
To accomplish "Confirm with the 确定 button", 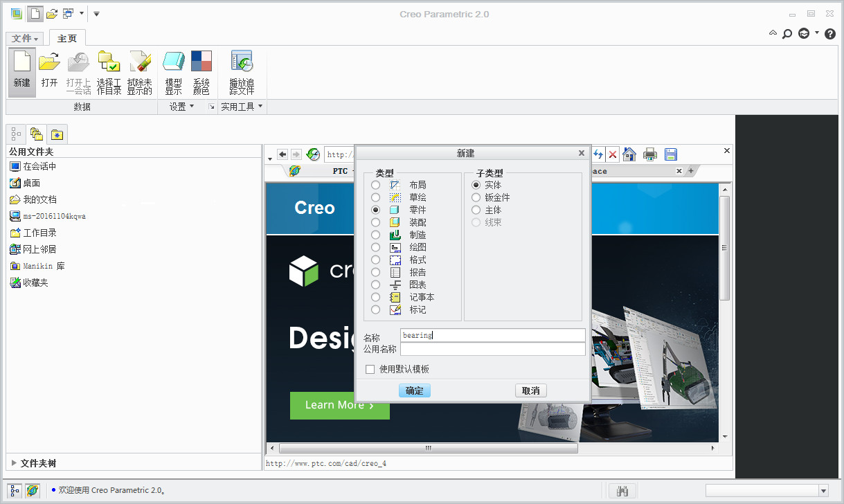I will click(415, 390).
